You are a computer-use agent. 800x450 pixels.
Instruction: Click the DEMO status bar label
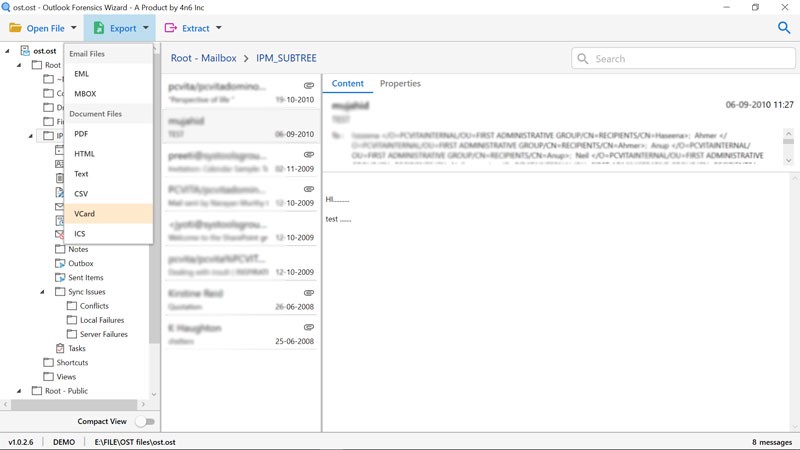[64, 442]
